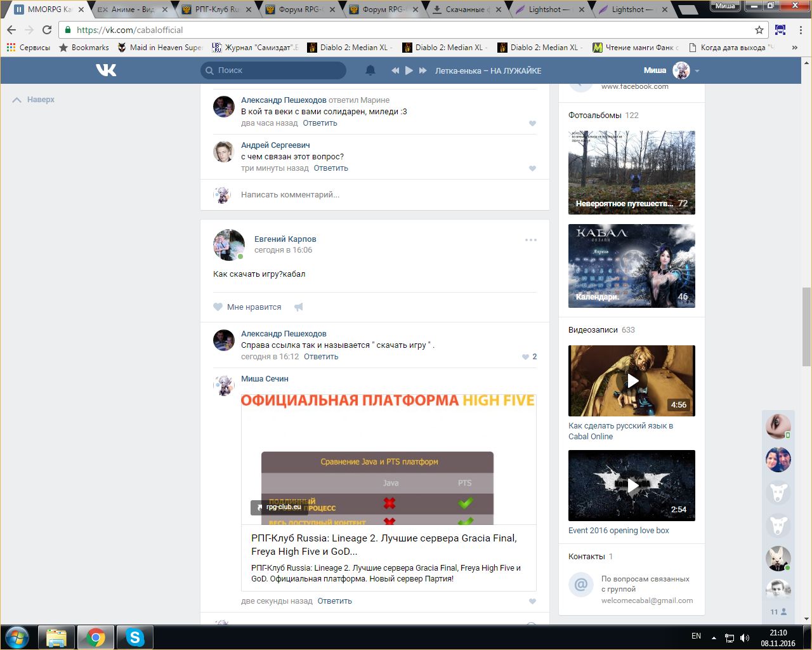Like Евгений Карпов's post «Мне нравится»
The height and width of the screenshot is (650, 812).
(x=247, y=307)
